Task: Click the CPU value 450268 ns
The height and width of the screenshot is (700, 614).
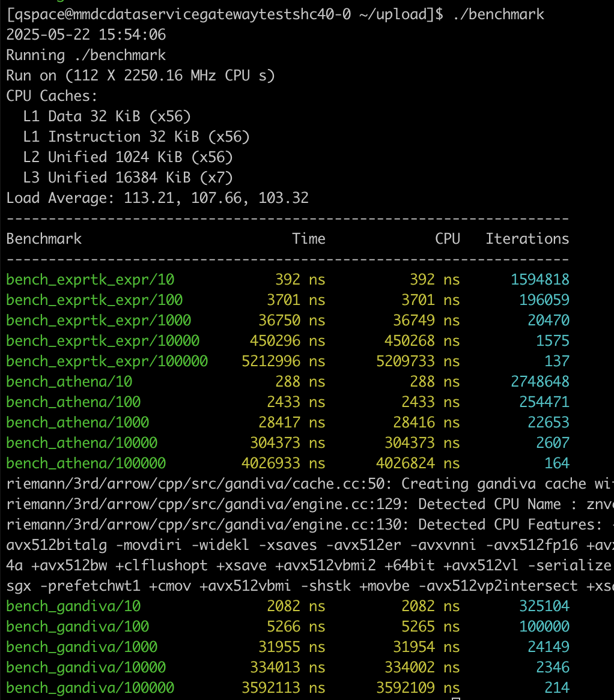Action: [x=422, y=341]
